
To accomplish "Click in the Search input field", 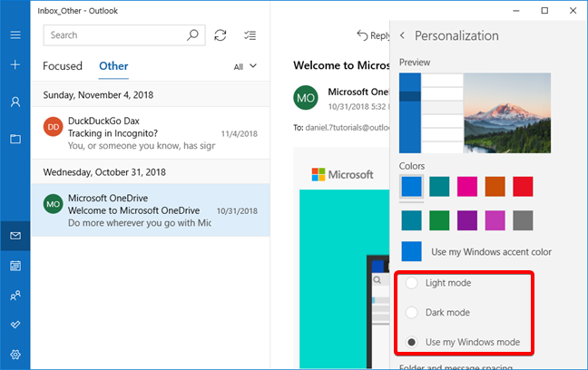I will [x=124, y=35].
